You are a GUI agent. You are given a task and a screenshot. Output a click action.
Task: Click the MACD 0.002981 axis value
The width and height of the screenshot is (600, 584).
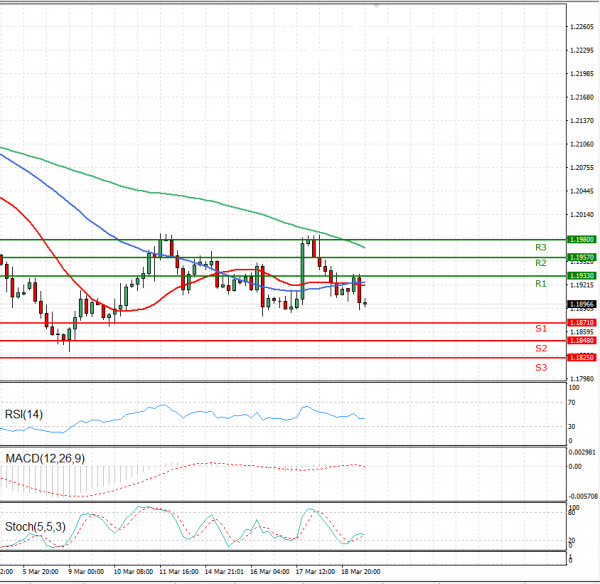[582, 452]
